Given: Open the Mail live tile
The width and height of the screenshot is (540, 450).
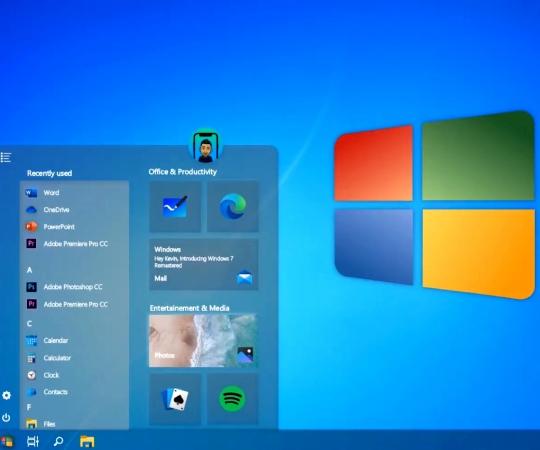Looking at the screenshot, I should 204,264.
